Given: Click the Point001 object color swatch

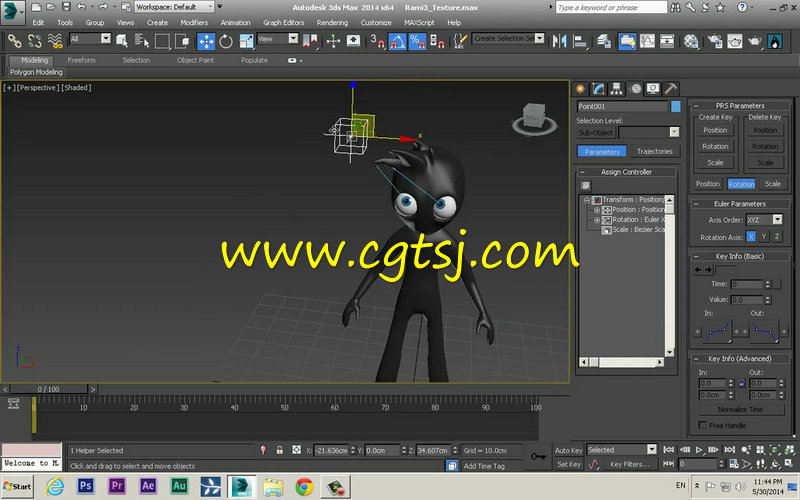Looking at the screenshot, I should [x=676, y=106].
